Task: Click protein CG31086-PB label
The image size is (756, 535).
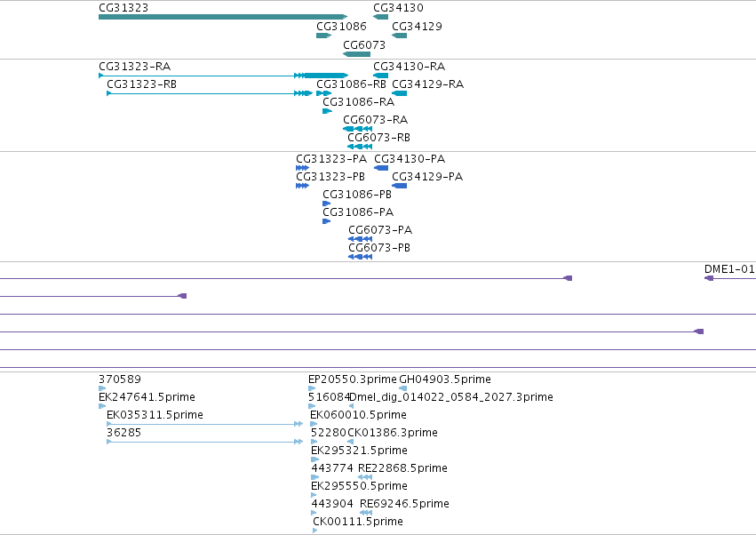Action: (357, 195)
